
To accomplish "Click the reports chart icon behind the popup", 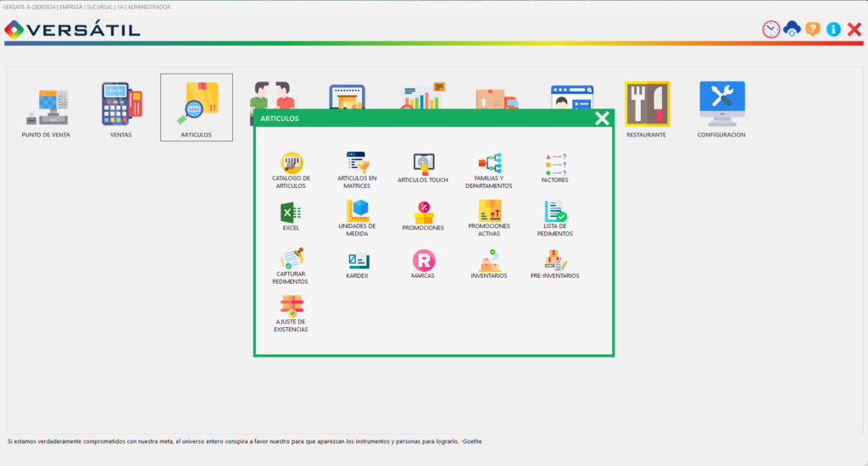I will coord(423,95).
